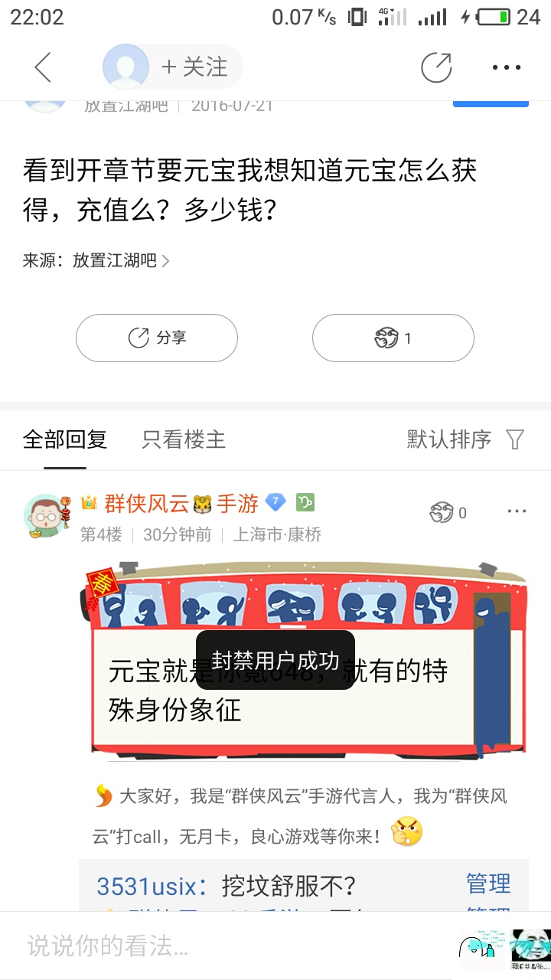Click the filter funnel icon
551x980 pixels.
pos(515,439)
